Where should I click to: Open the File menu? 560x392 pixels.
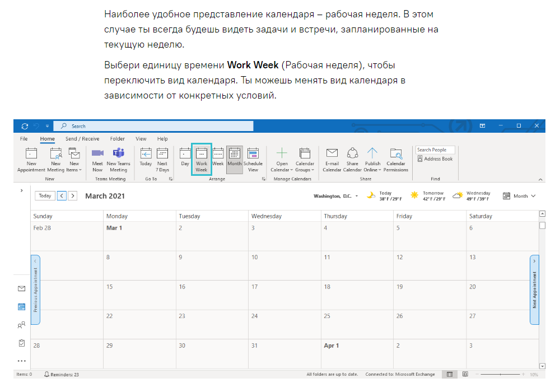tap(24, 139)
